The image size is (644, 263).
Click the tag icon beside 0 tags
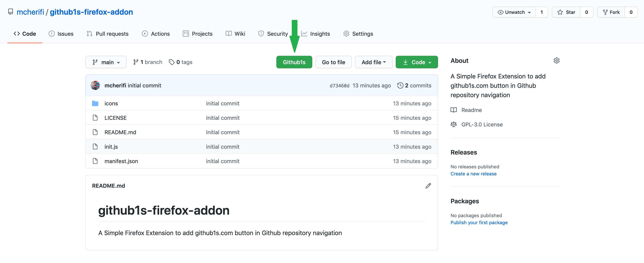pyautogui.click(x=171, y=62)
